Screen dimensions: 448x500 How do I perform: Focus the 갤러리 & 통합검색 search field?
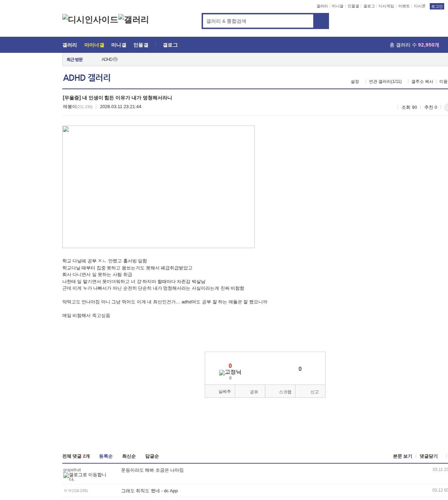(x=258, y=21)
